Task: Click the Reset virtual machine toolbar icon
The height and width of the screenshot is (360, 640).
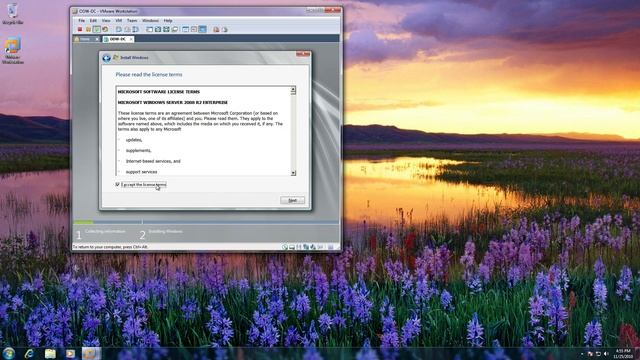Action: point(105,29)
